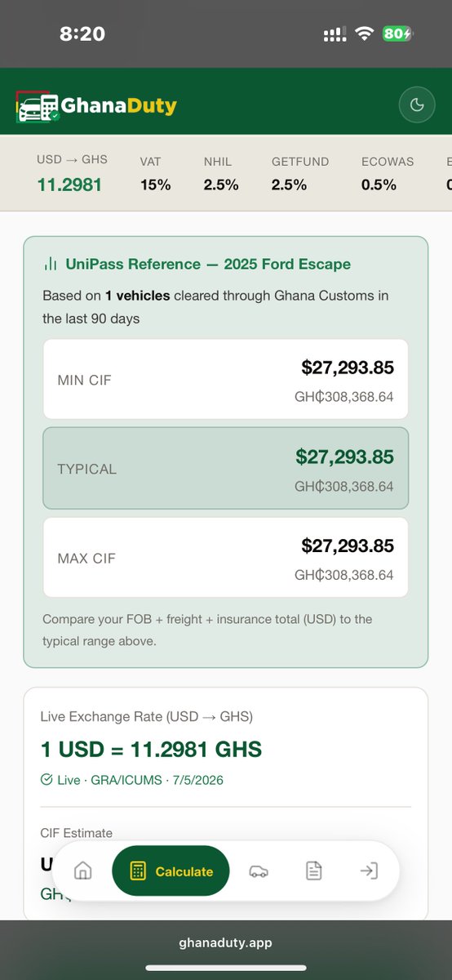Select the Calculate tab

tap(171, 871)
